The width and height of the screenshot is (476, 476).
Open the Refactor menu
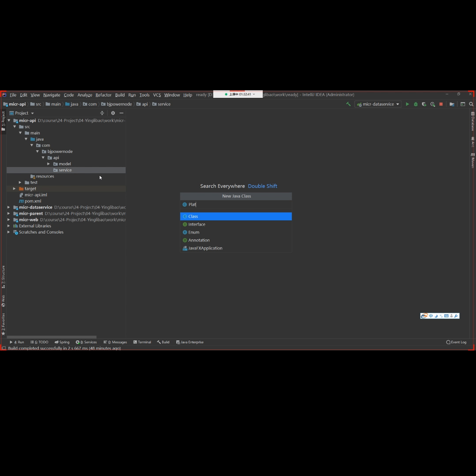[x=104, y=95]
